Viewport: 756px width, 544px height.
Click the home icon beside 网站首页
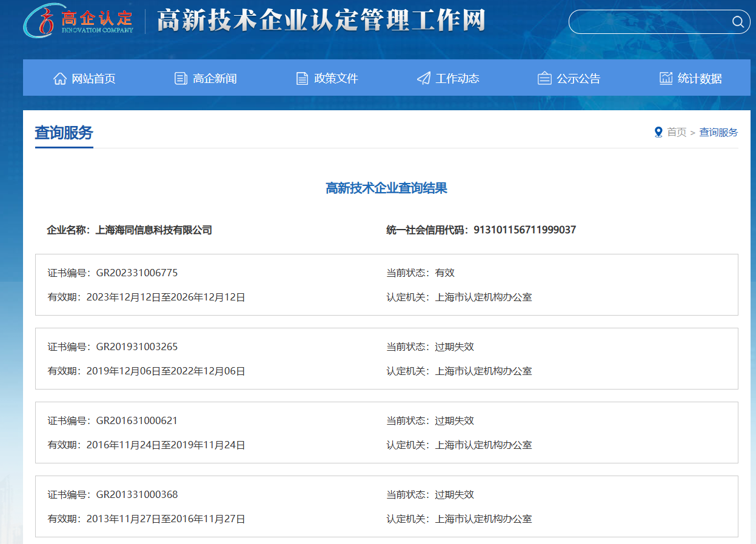pyautogui.click(x=60, y=78)
